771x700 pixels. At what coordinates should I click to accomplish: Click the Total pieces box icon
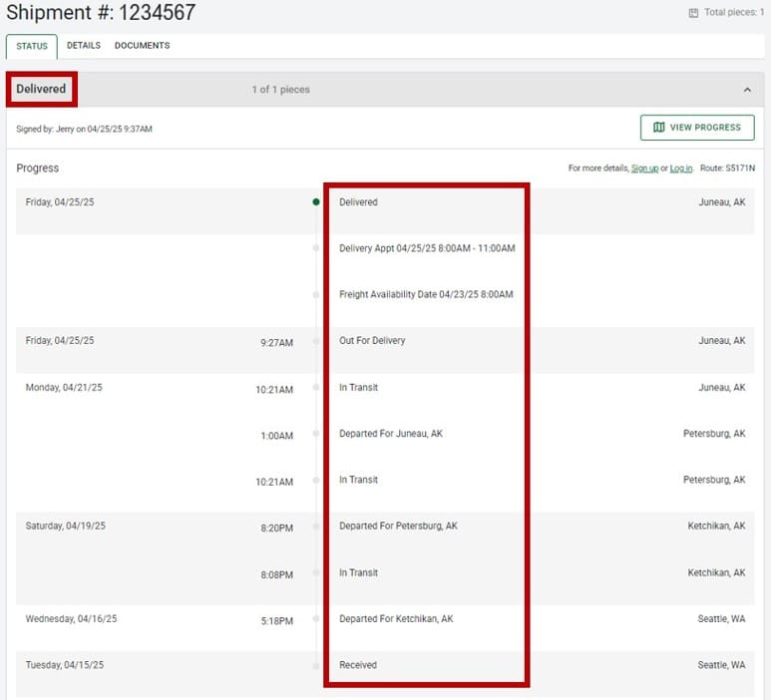(x=693, y=13)
